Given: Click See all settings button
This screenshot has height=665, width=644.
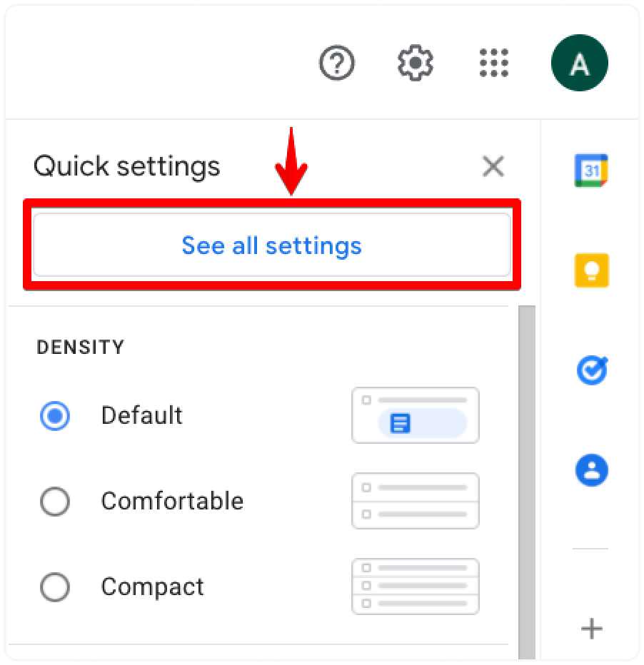Looking at the screenshot, I should click(x=272, y=245).
